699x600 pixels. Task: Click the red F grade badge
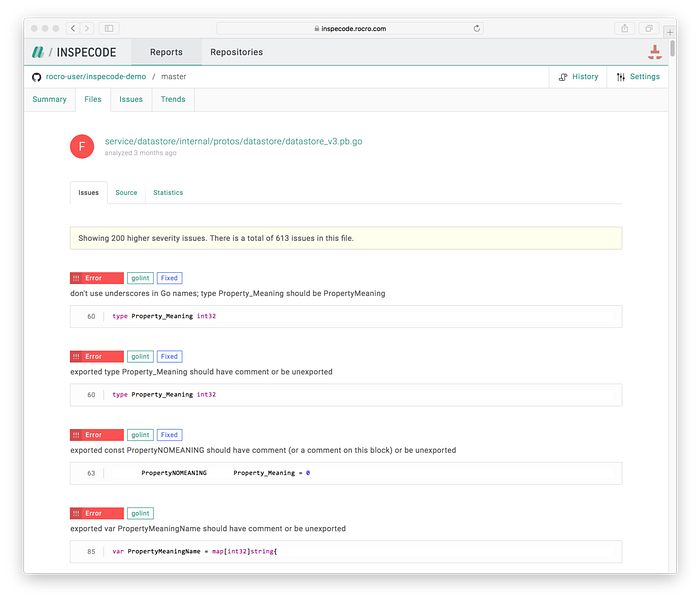pos(82,146)
